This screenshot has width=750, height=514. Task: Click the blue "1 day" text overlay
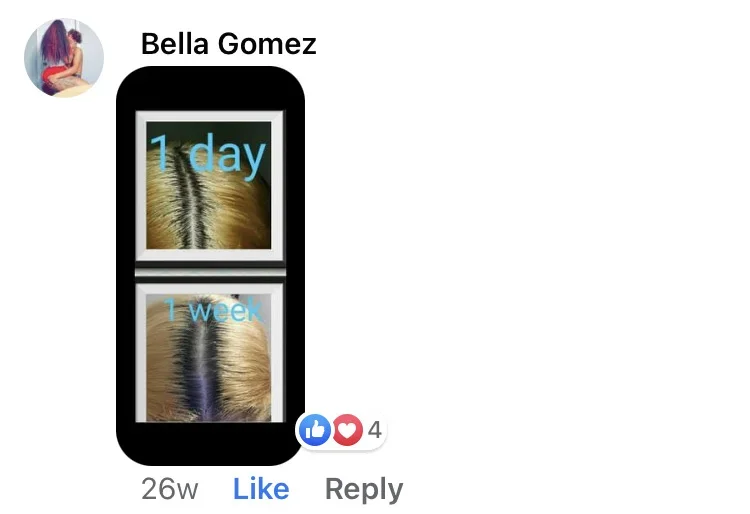point(207,153)
